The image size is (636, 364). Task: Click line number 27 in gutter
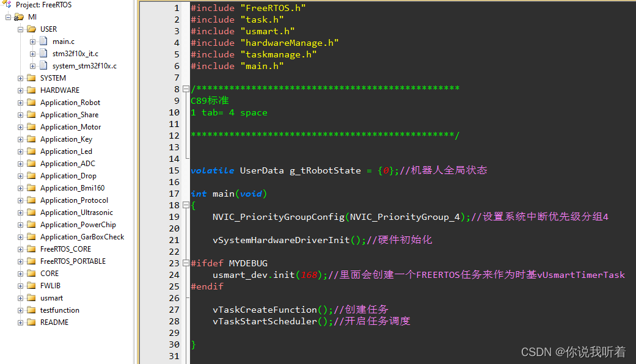click(x=174, y=310)
